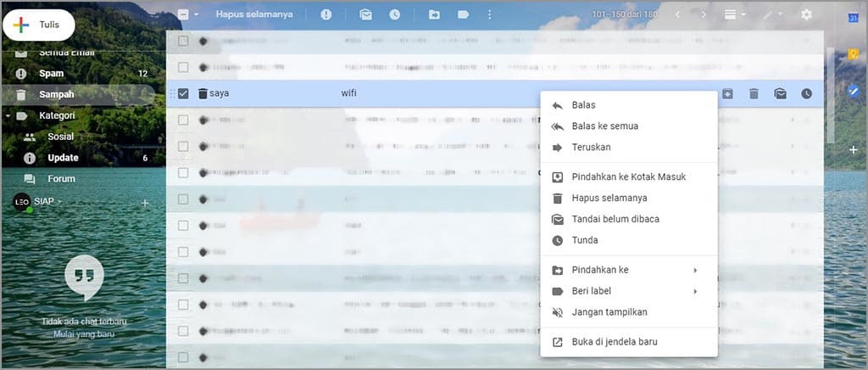Click the move-to folder icon in toolbar

click(434, 14)
